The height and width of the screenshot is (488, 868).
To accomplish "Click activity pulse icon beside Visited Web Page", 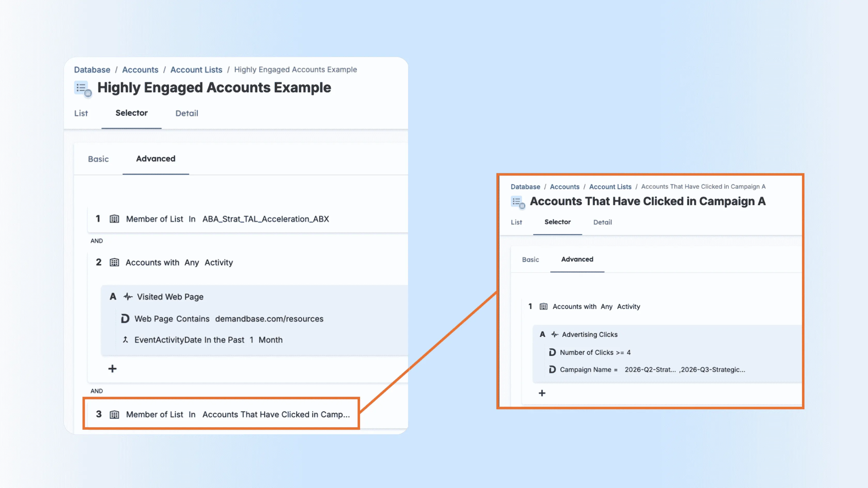I will click(128, 297).
